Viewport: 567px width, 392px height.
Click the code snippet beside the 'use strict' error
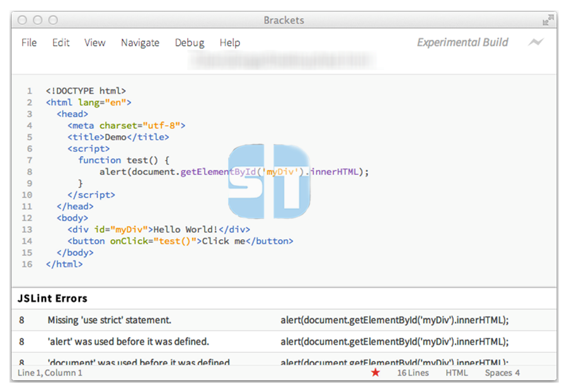(x=394, y=320)
